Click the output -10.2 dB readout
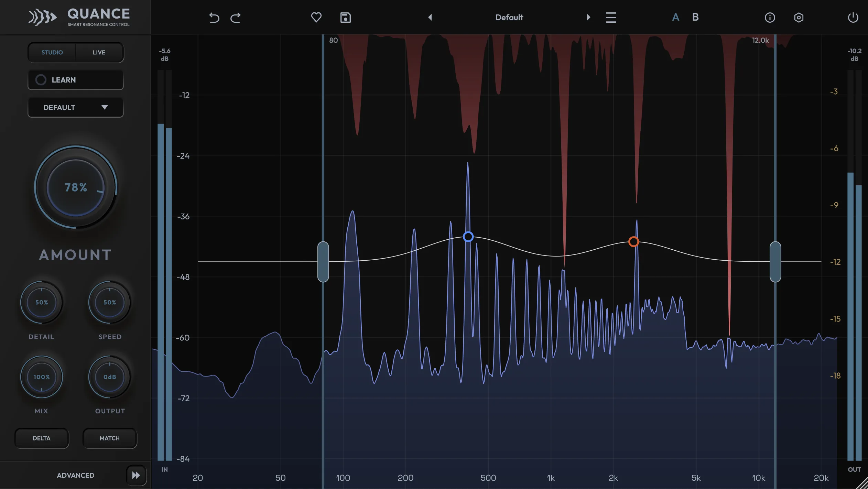The height and width of the screenshot is (489, 868). (854, 55)
